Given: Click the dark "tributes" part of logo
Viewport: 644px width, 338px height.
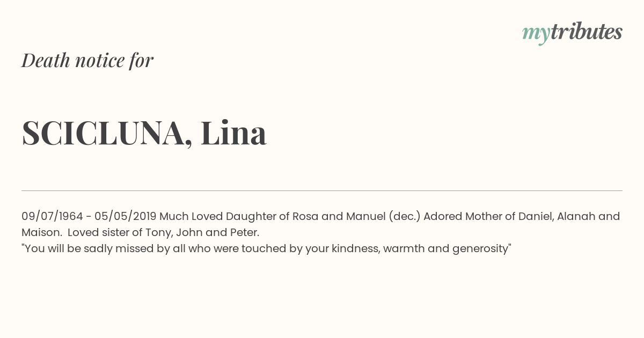Looking at the screenshot, I should pyautogui.click(x=587, y=32).
